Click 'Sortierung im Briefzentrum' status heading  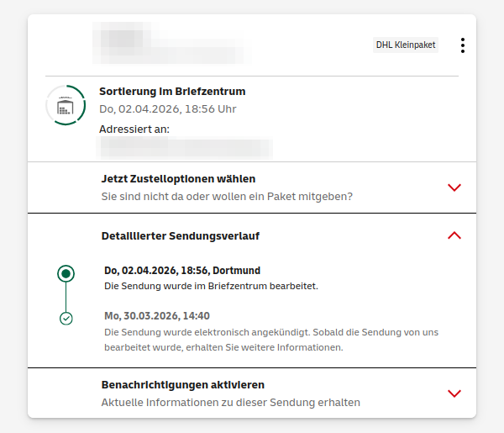click(172, 91)
